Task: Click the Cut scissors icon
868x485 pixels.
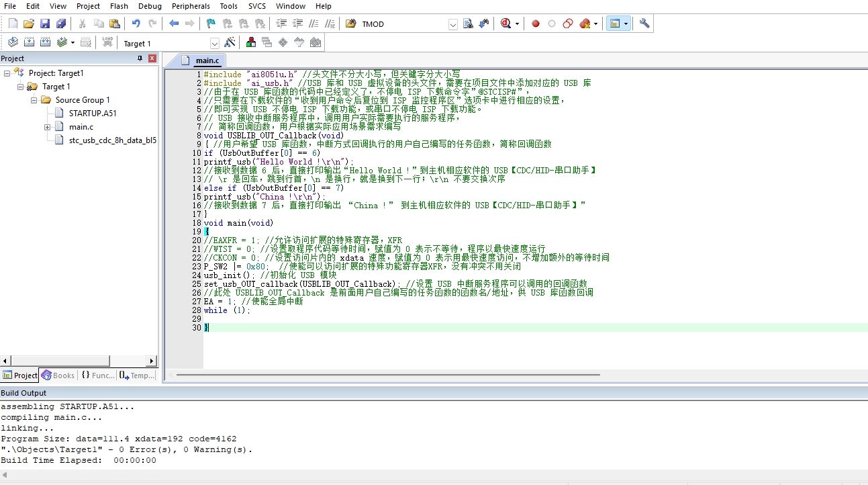Action: 83,24
